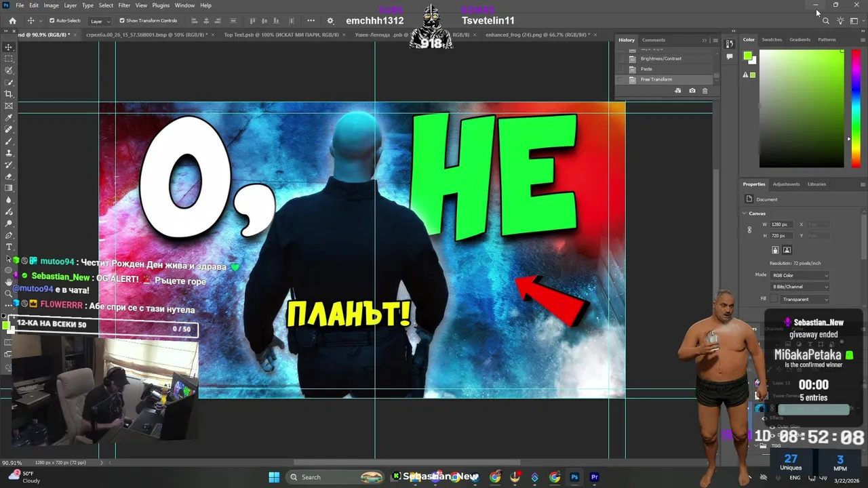
Task: Open the Auto-Select Layer dropdown
Action: point(100,21)
